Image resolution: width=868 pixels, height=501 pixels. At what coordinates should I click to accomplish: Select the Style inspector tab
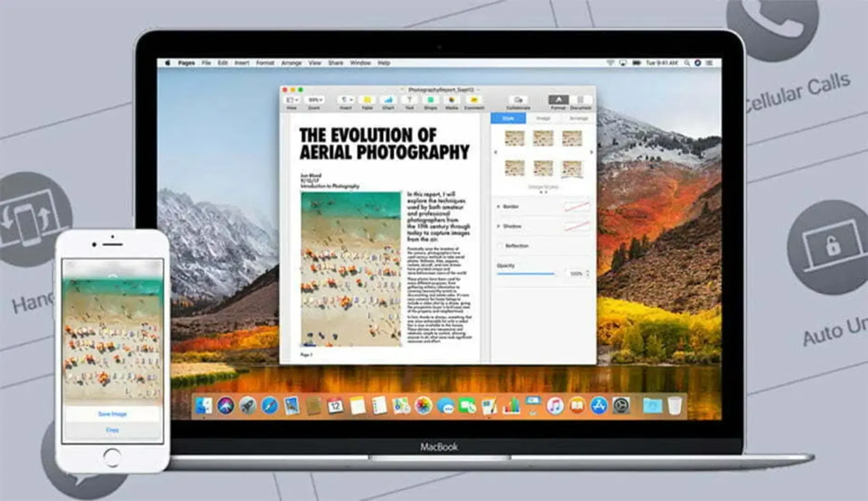(x=509, y=118)
